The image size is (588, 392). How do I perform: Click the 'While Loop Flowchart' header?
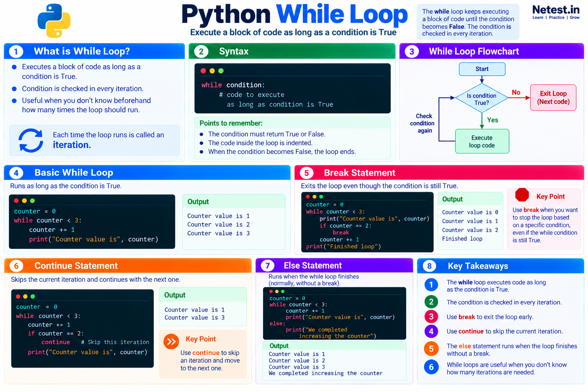click(x=474, y=51)
